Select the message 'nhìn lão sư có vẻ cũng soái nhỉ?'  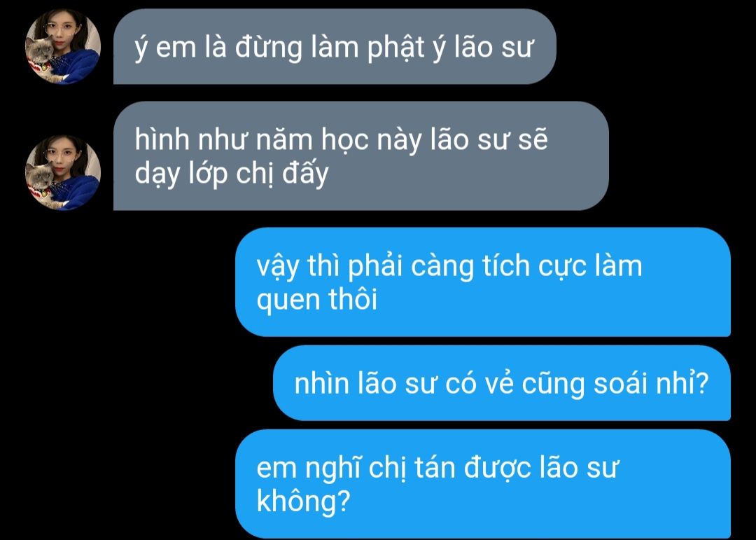[x=502, y=382]
